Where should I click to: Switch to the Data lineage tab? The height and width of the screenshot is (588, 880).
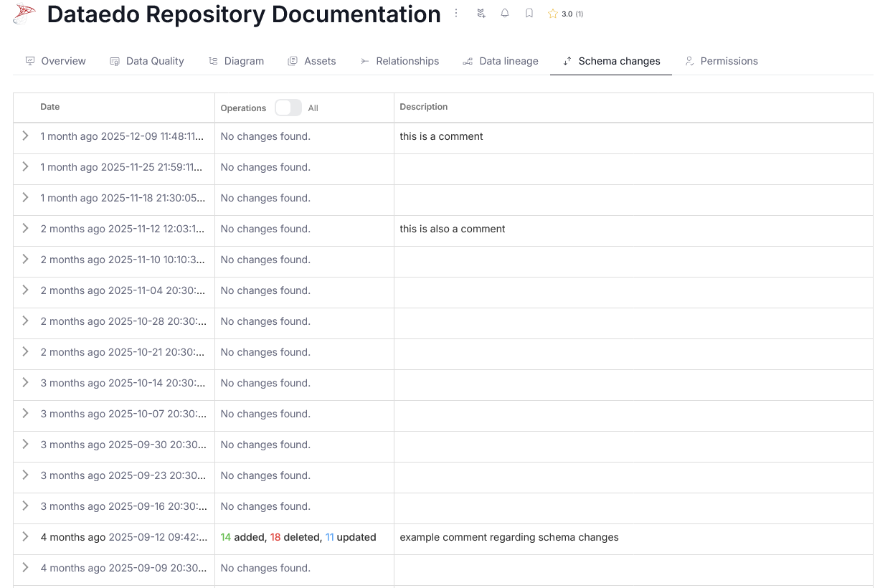click(x=501, y=61)
